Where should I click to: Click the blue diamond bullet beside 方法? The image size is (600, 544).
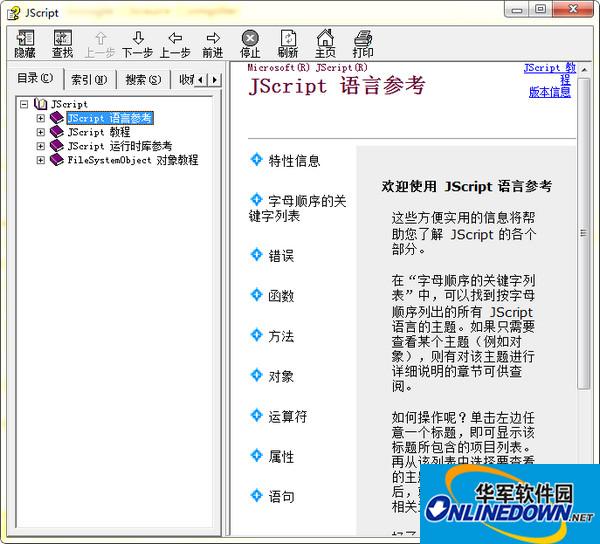(256, 335)
